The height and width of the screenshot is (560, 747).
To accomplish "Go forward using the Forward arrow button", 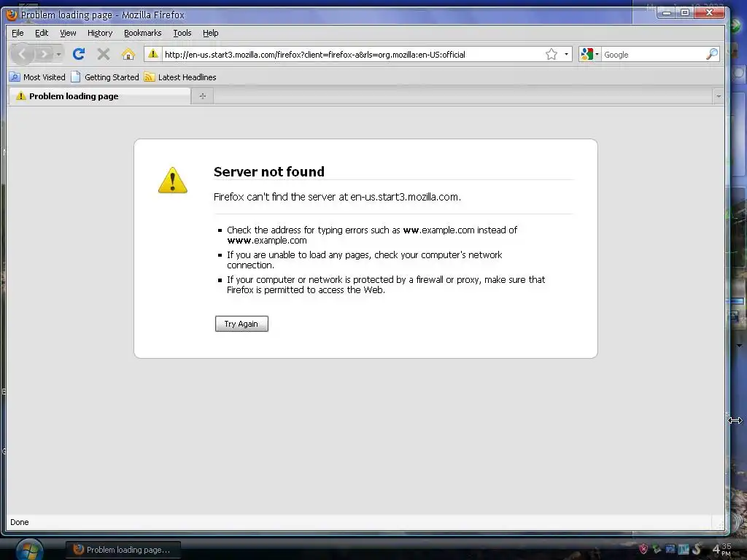I will pos(44,54).
